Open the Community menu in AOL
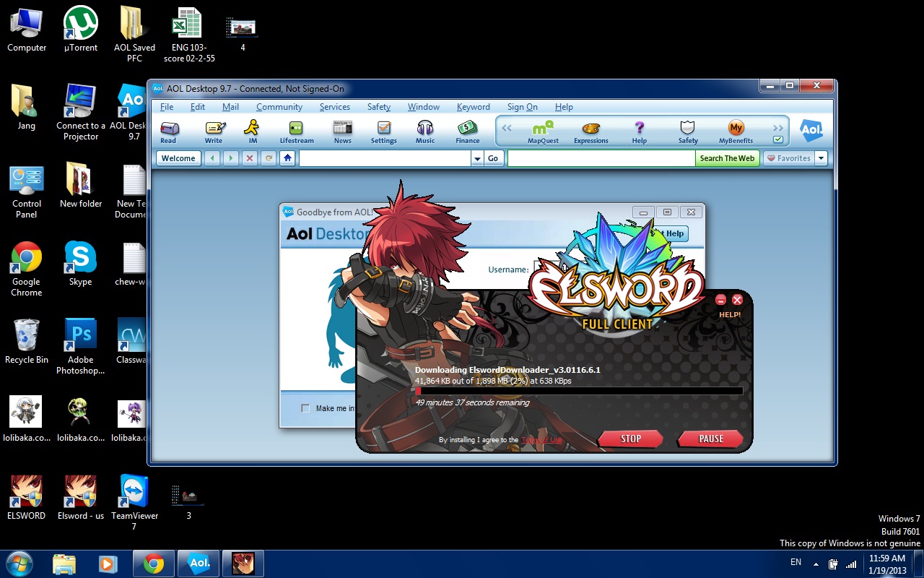Image resolution: width=924 pixels, height=578 pixels. [279, 107]
